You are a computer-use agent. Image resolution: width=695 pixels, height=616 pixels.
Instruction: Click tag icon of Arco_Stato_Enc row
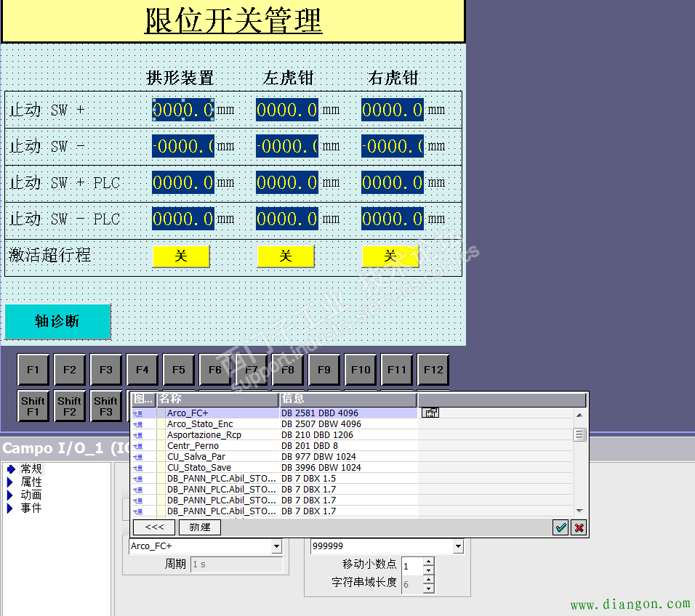137,424
